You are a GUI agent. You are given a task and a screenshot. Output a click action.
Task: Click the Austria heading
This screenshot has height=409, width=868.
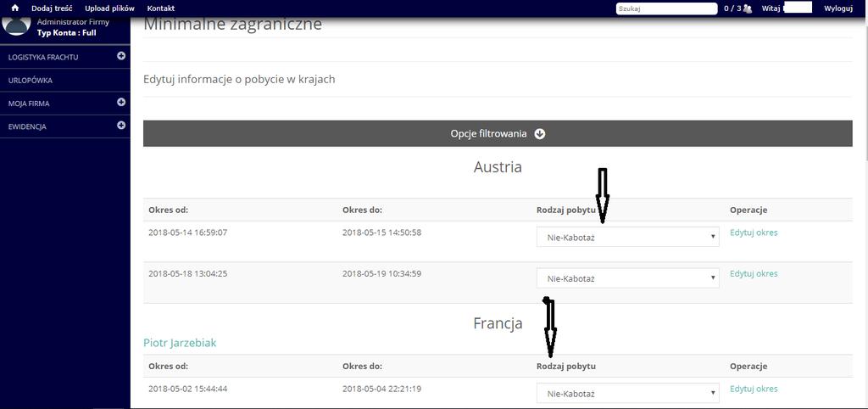[x=498, y=167]
